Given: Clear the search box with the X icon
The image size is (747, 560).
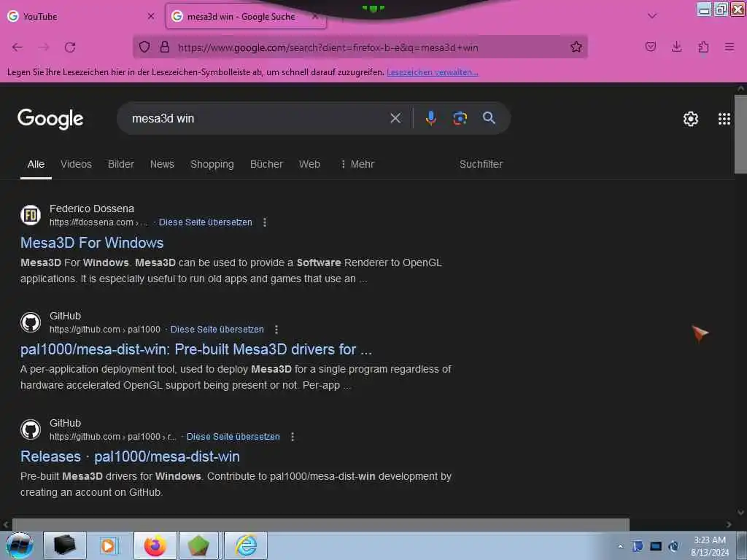Looking at the screenshot, I should (395, 118).
